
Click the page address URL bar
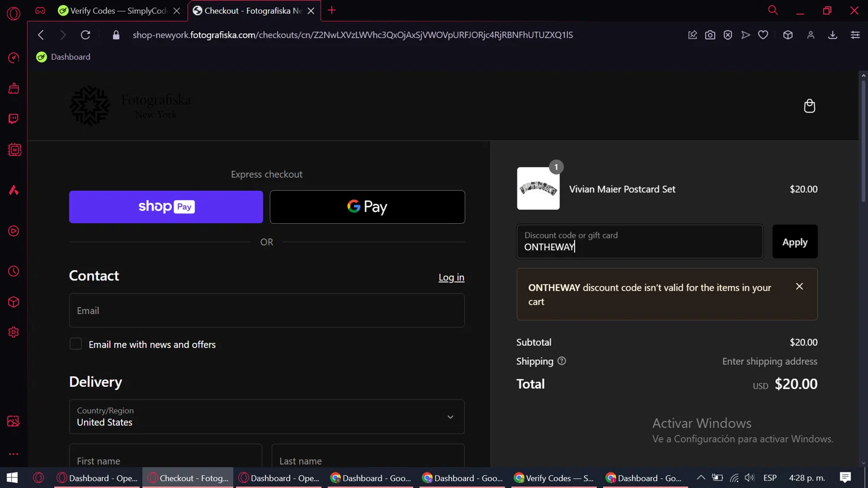click(352, 35)
